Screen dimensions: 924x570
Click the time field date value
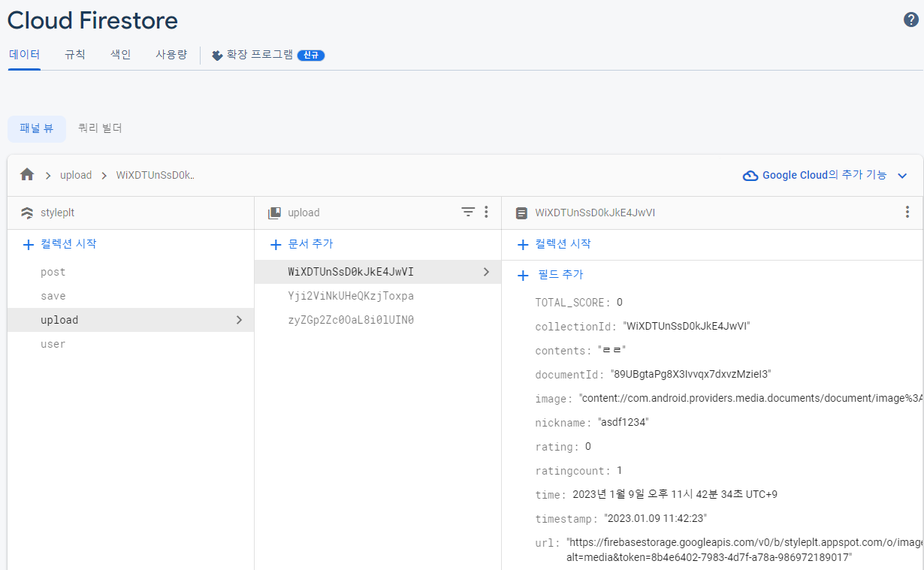point(675,495)
